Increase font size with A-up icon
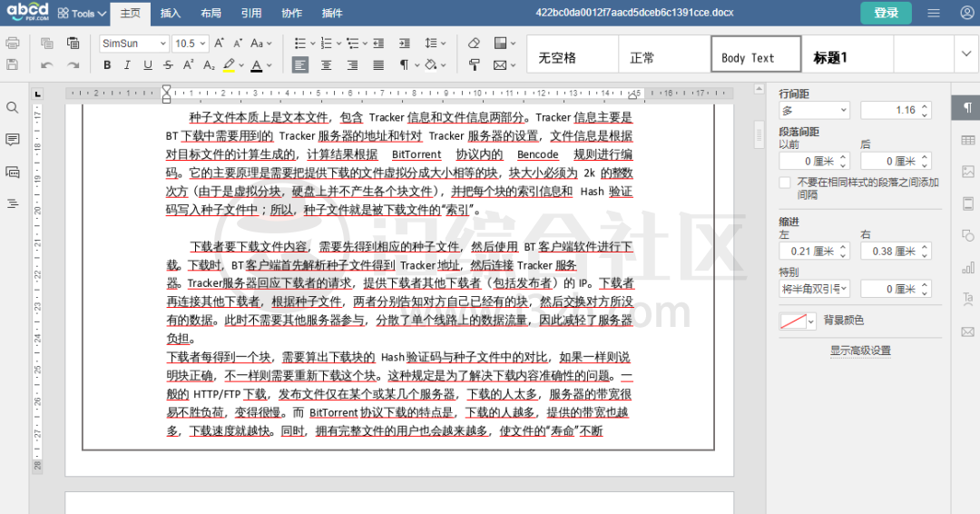Screen dimensions: 980x514 click(219, 44)
